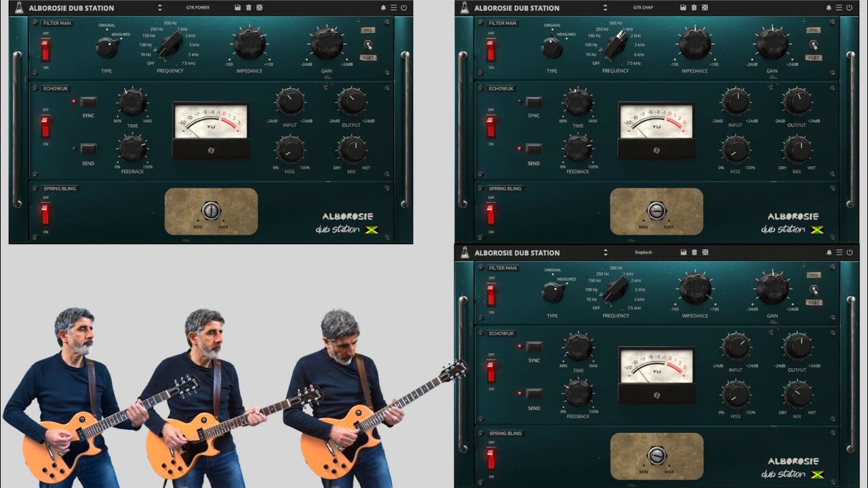Randomize settings with dice icon, GTR POWER window
Viewport: 868px width, 488px height.
coord(259,7)
